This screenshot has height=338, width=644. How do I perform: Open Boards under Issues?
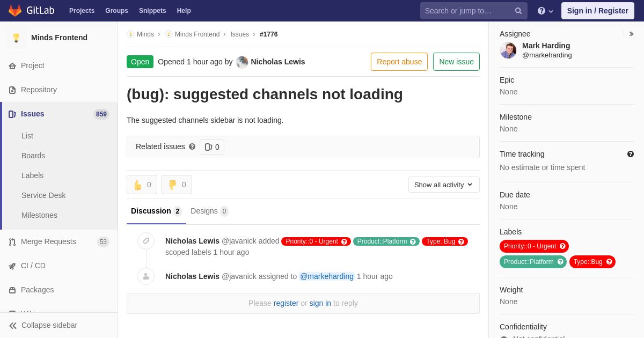33,156
